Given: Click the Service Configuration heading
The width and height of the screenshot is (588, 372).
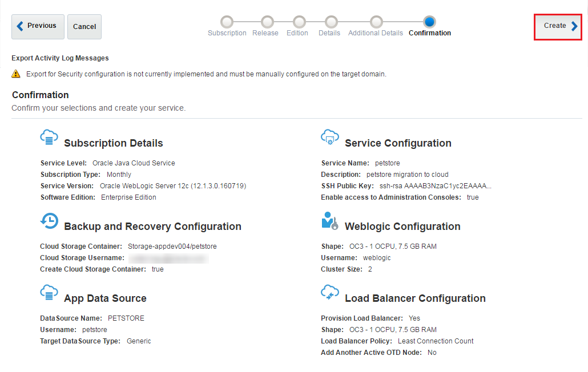Looking at the screenshot, I should point(398,143).
